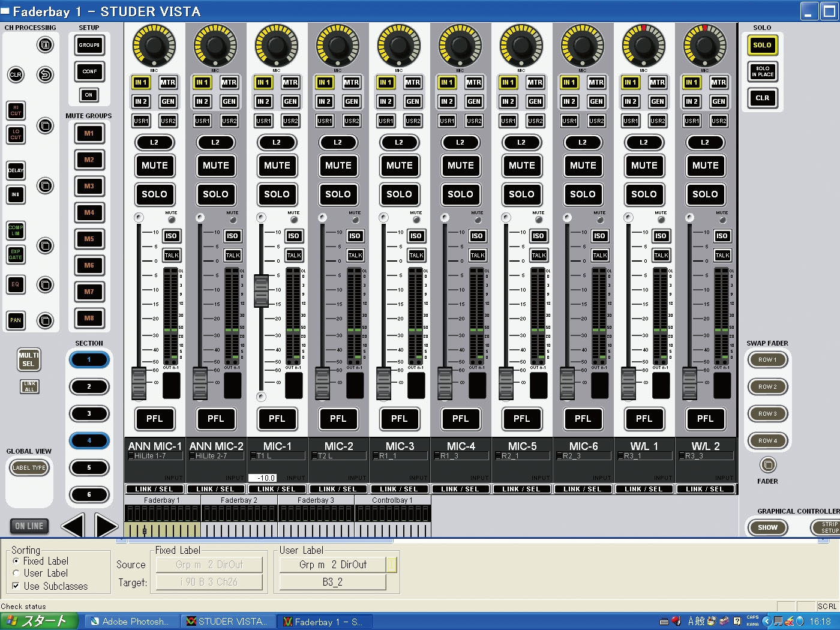Viewport: 840px width, 630px height.
Task: Select the DELAY processing icon
Action: point(16,170)
